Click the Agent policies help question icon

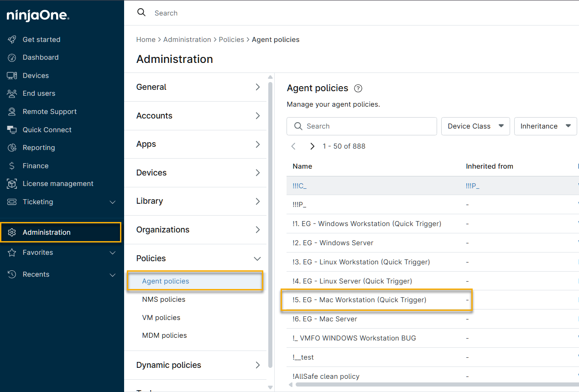point(358,88)
